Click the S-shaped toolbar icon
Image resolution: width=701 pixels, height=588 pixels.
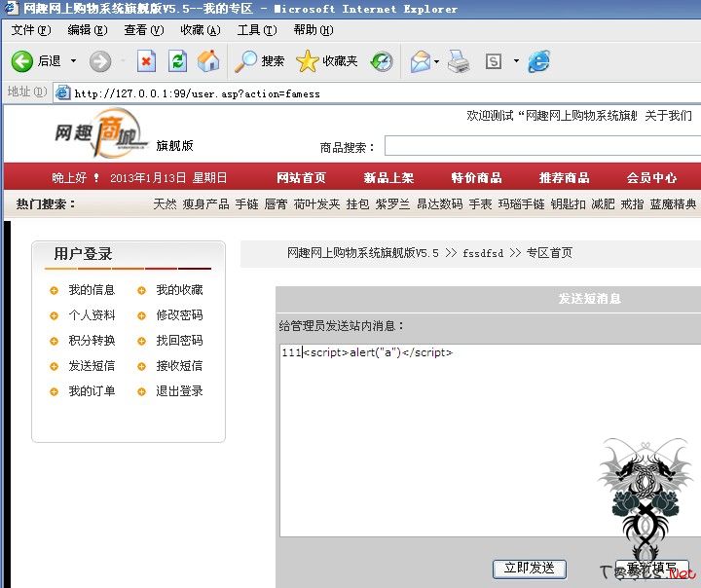[x=494, y=61]
